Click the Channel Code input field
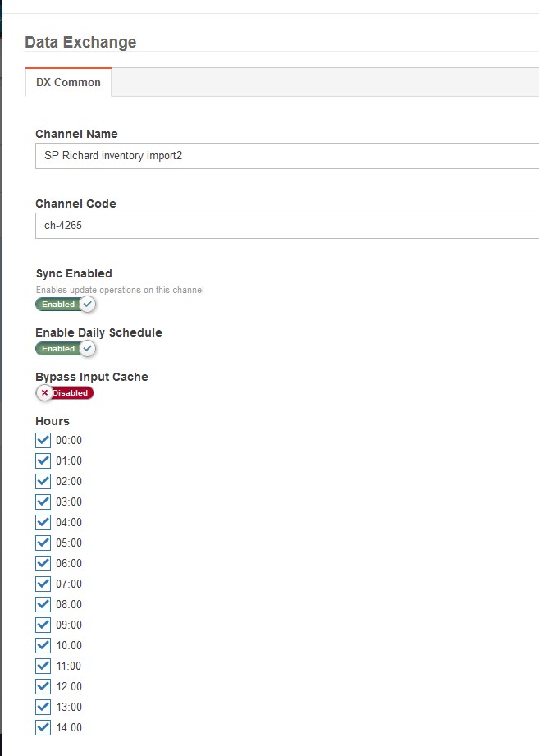The height and width of the screenshot is (756, 539). point(287,226)
